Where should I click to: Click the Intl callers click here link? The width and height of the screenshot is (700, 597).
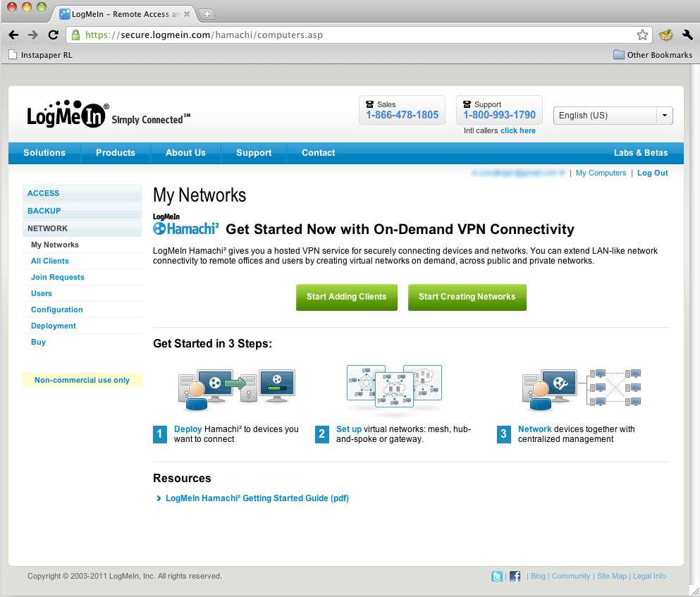[x=518, y=130]
